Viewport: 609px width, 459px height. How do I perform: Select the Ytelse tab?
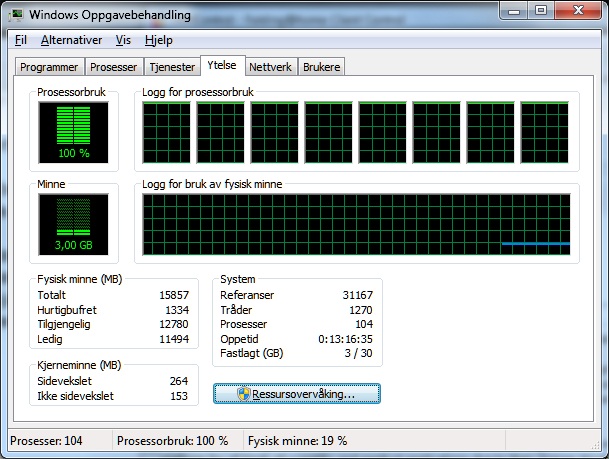click(222, 65)
